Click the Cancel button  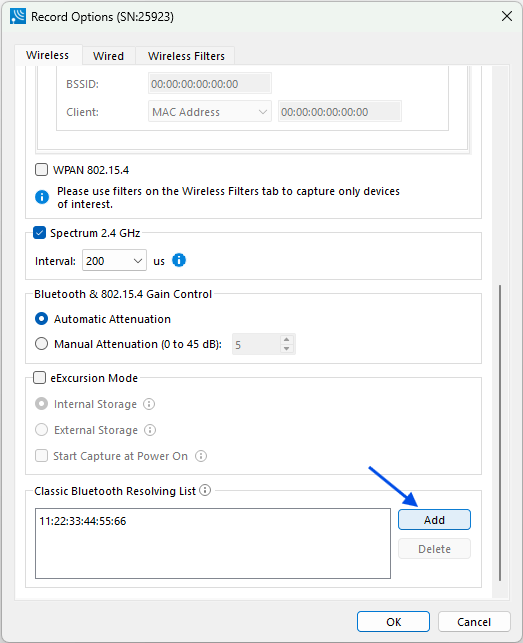(474, 622)
